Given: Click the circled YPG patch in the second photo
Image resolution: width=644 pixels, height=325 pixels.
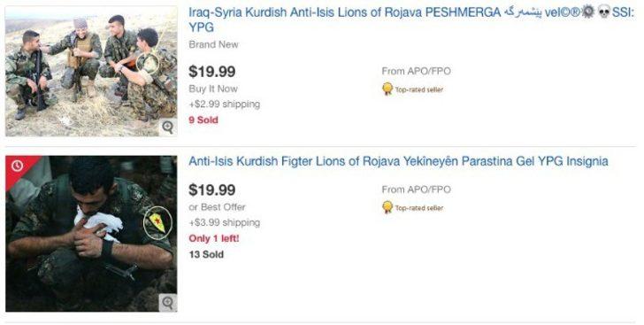Looking at the screenshot, I should pos(157,224).
